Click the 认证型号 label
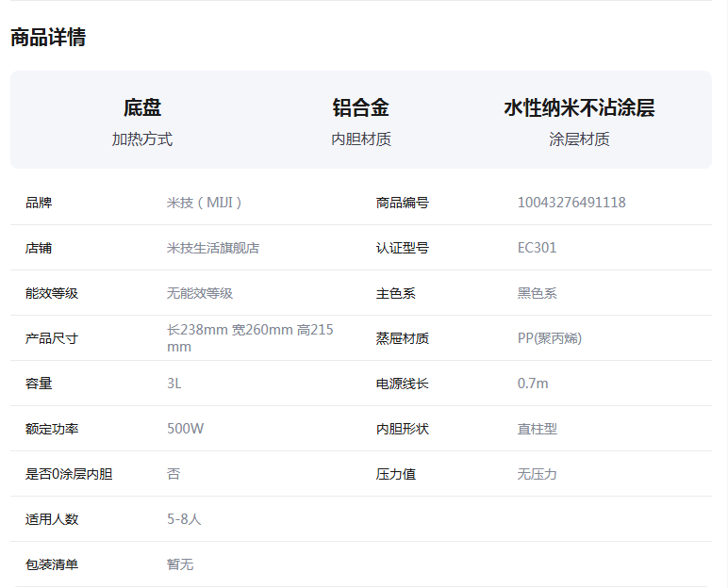Image resolution: width=728 pixels, height=588 pixels. coord(402,248)
